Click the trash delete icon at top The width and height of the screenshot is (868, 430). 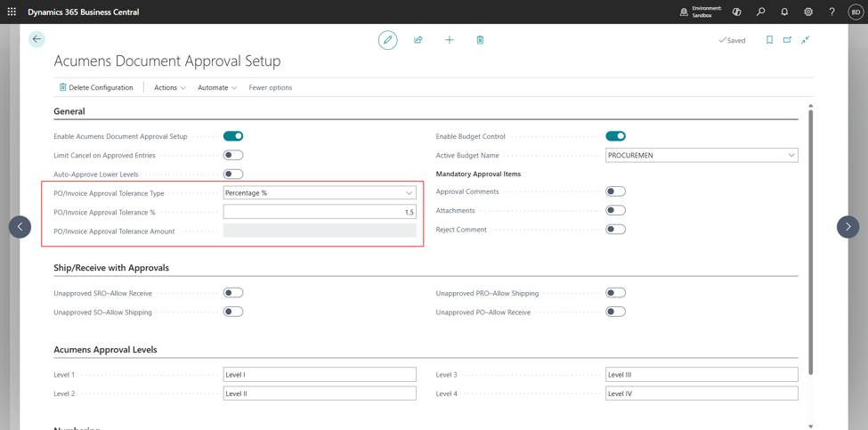[480, 40]
